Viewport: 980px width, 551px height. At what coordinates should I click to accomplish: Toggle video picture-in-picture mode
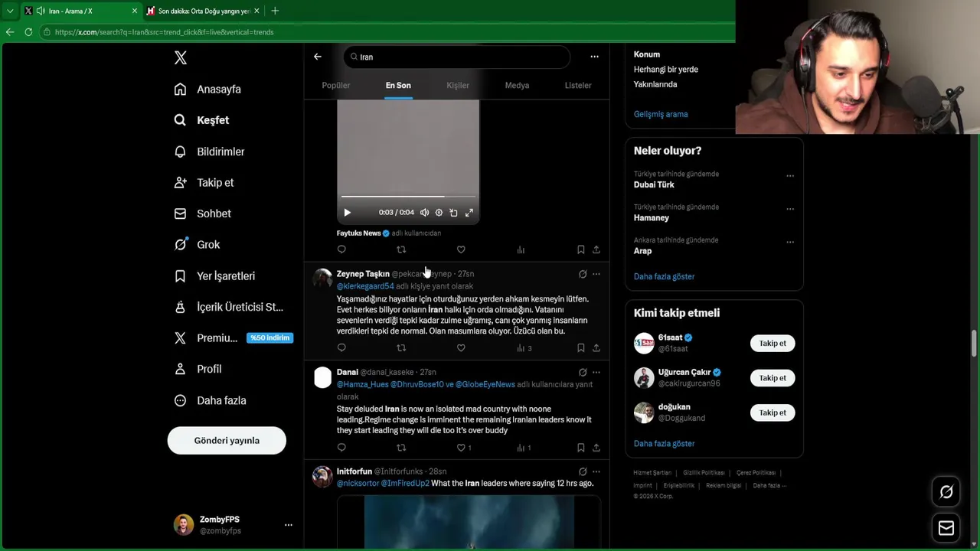[x=453, y=213]
